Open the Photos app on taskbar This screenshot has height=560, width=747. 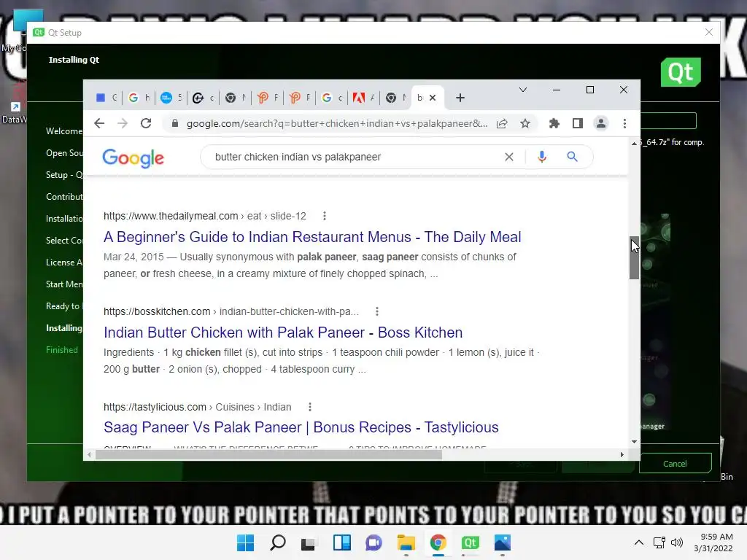[x=502, y=542]
